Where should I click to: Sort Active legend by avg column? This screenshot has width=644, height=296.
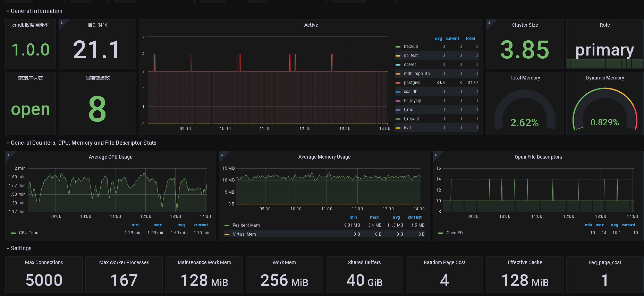[x=438, y=39]
